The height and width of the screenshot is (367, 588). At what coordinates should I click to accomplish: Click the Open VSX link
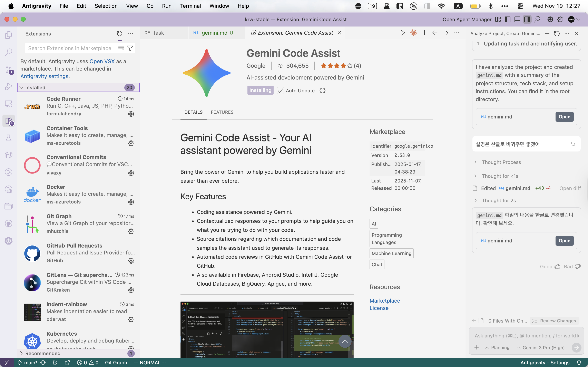tap(102, 61)
